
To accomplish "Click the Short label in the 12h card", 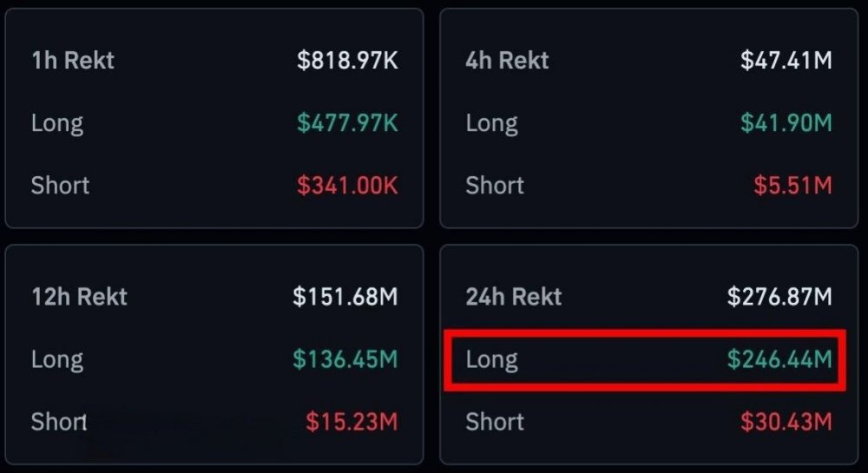I will pyautogui.click(x=59, y=423).
